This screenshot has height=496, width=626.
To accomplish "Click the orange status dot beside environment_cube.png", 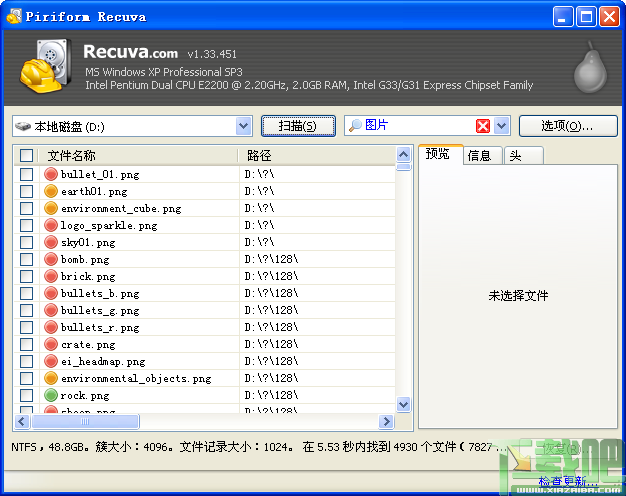I will [51, 208].
